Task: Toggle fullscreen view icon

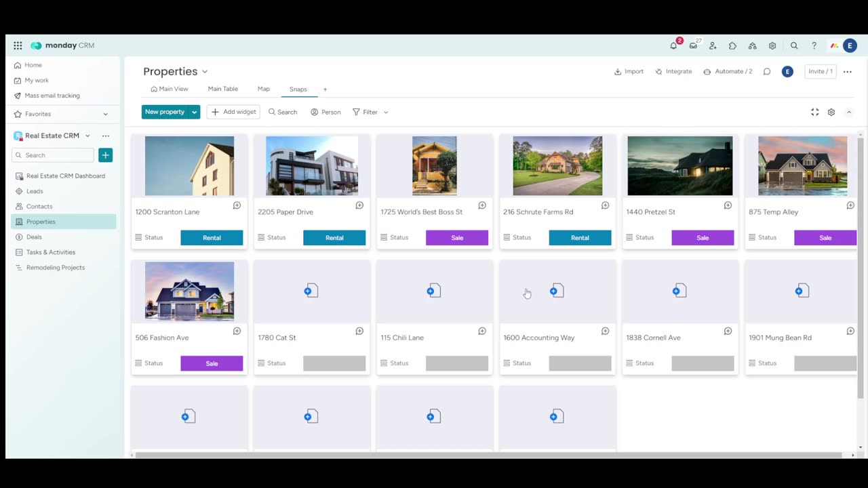Action: coord(814,112)
